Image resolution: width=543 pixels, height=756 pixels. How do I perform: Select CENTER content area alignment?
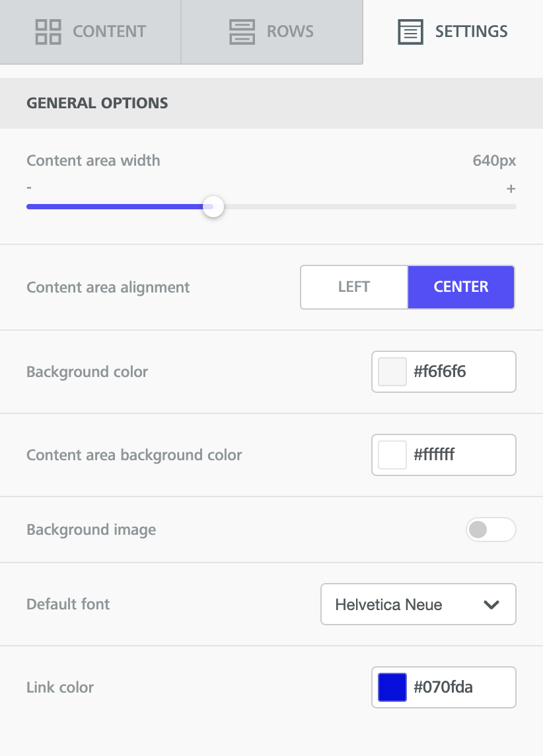point(461,287)
